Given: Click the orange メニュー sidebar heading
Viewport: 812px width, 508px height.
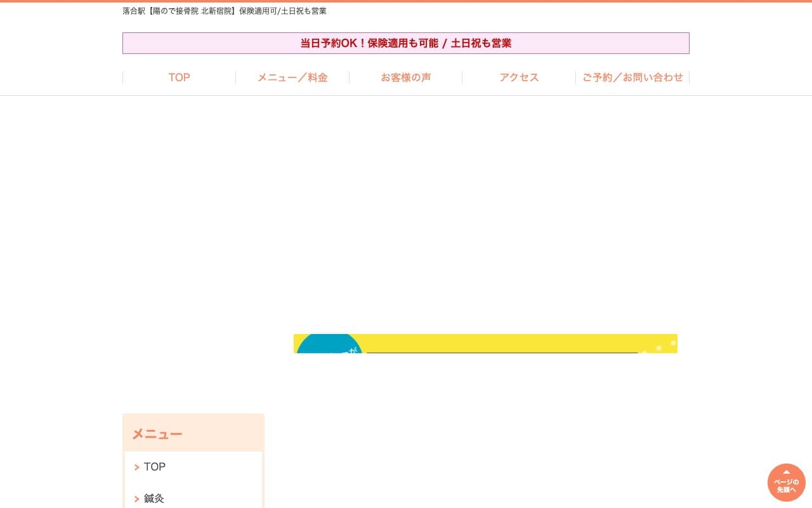Looking at the screenshot, I should click(x=157, y=434).
